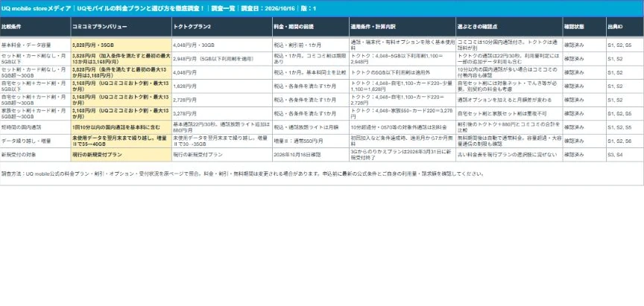Select the '古い料金表を現行プランの選択肢に混ぜない' cell

point(509,155)
